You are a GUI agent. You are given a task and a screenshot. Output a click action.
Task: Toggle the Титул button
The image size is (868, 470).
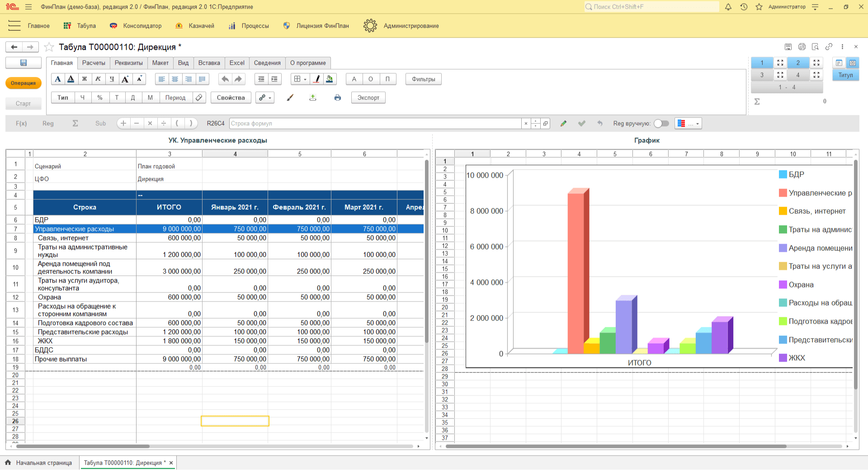pyautogui.click(x=845, y=75)
